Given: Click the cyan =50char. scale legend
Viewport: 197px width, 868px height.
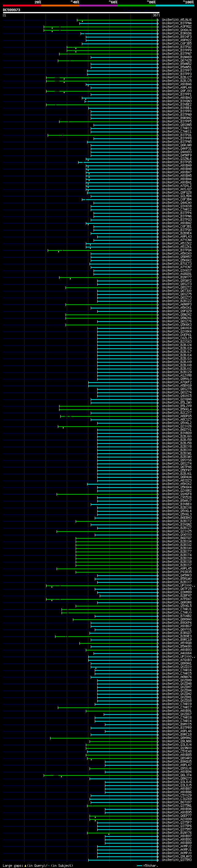Looking at the screenshot, I should (x=147, y=865).
